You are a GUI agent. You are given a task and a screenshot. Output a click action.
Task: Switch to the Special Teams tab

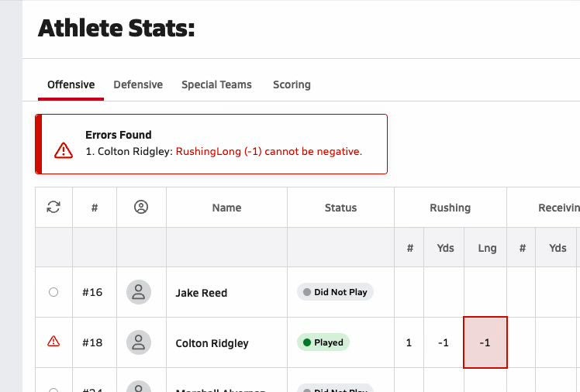216,84
